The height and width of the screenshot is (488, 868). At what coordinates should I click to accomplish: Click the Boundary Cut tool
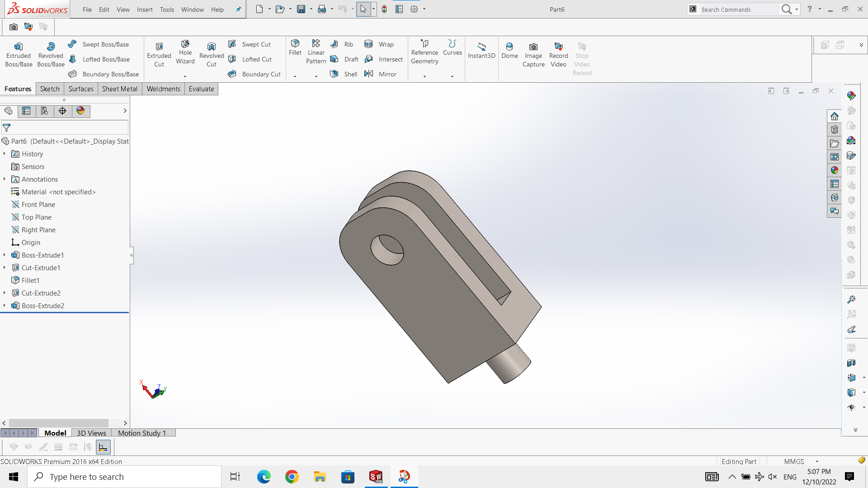coord(255,74)
